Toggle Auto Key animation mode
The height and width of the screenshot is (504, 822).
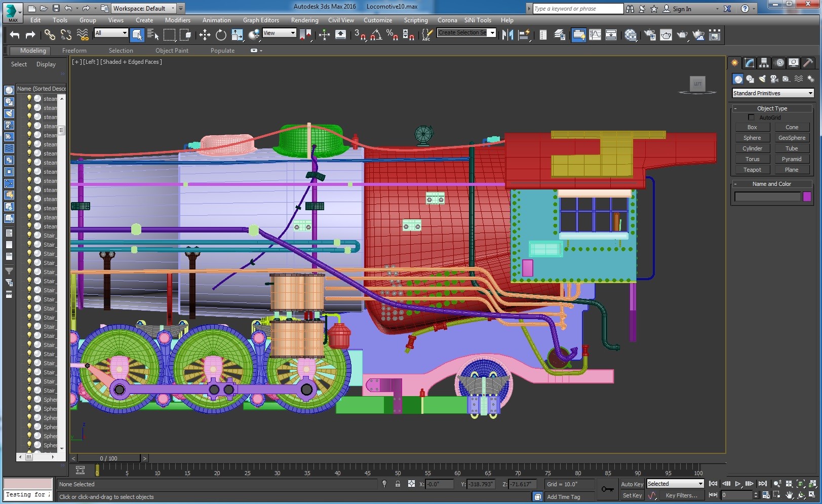coord(632,484)
